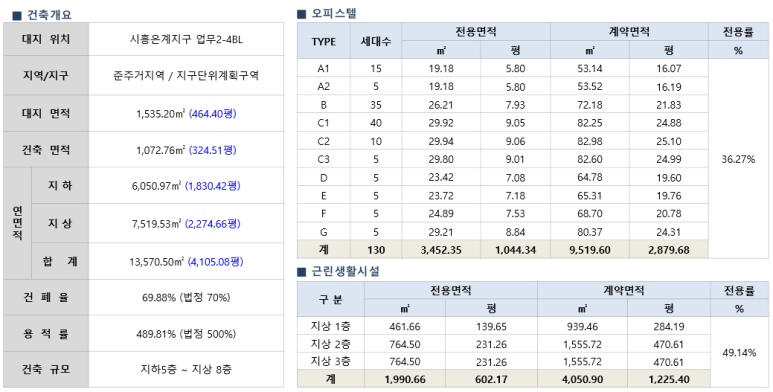This screenshot has height=392, width=773.
Task: Select the D type row cell
Action: point(323,178)
